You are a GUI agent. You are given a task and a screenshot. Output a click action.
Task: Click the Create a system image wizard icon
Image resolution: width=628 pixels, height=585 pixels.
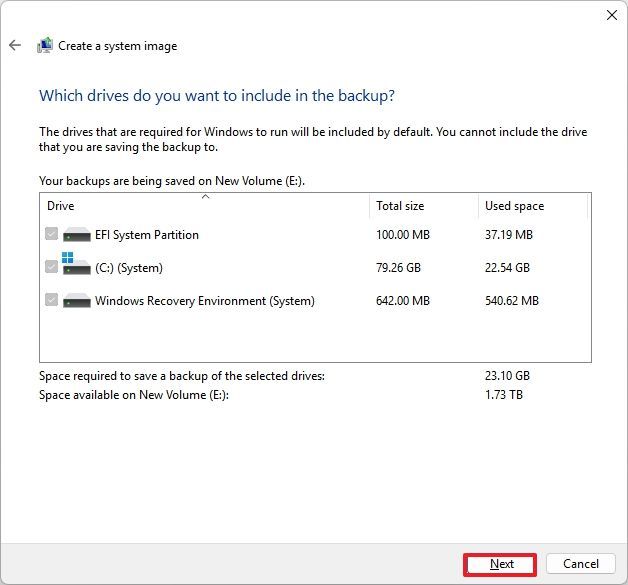[x=45, y=45]
